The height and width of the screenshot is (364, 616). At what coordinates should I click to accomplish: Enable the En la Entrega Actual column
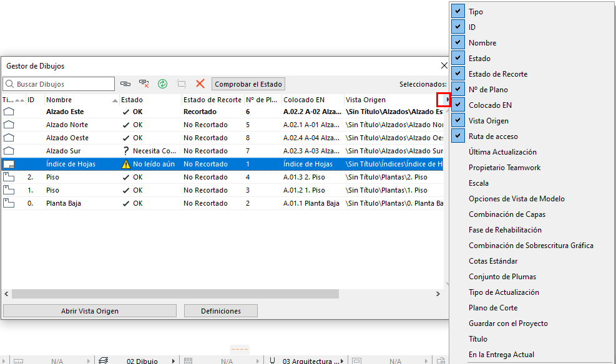click(x=501, y=355)
